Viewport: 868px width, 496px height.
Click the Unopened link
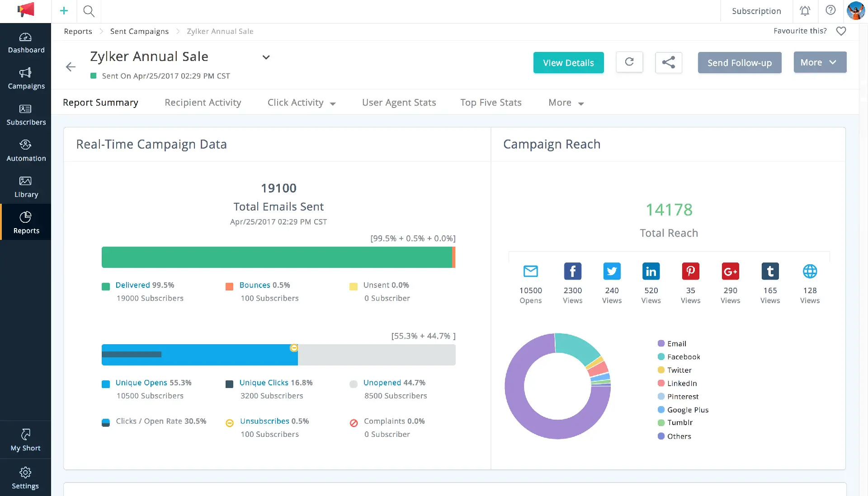tap(382, 383)
